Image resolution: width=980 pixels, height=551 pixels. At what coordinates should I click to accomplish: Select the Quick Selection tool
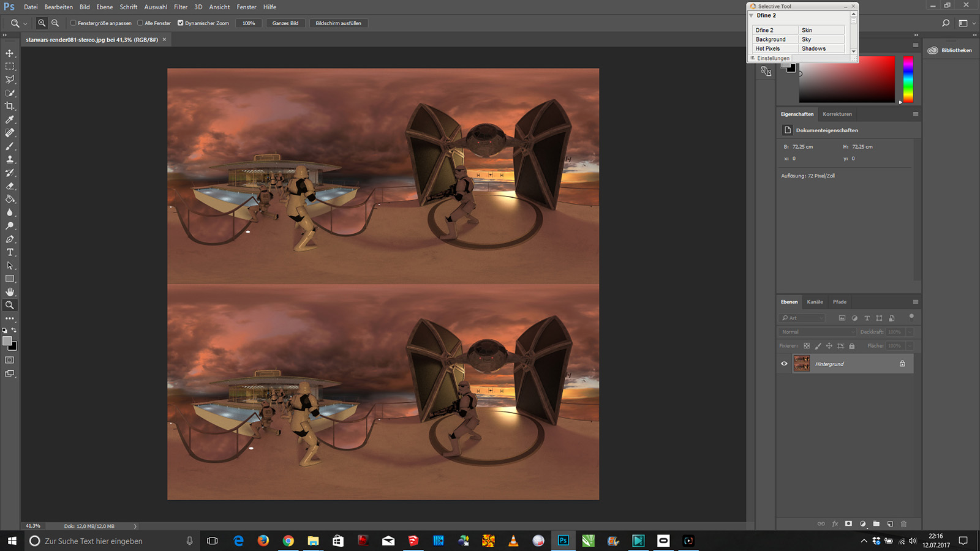tap(10, 93)
